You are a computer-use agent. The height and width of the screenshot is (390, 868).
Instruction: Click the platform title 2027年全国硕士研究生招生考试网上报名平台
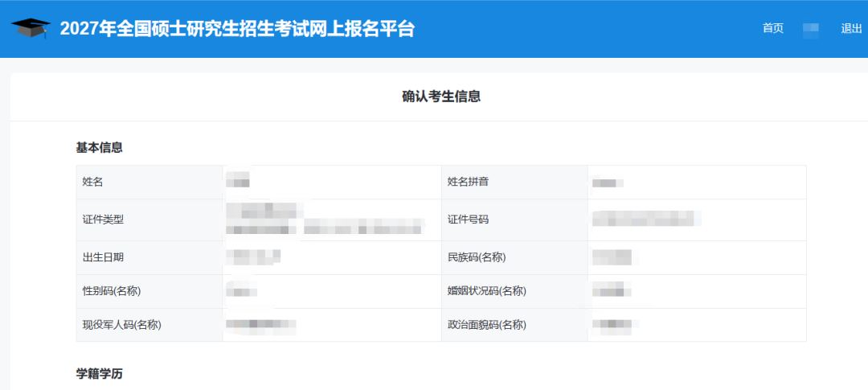click(x=237, y=29)
